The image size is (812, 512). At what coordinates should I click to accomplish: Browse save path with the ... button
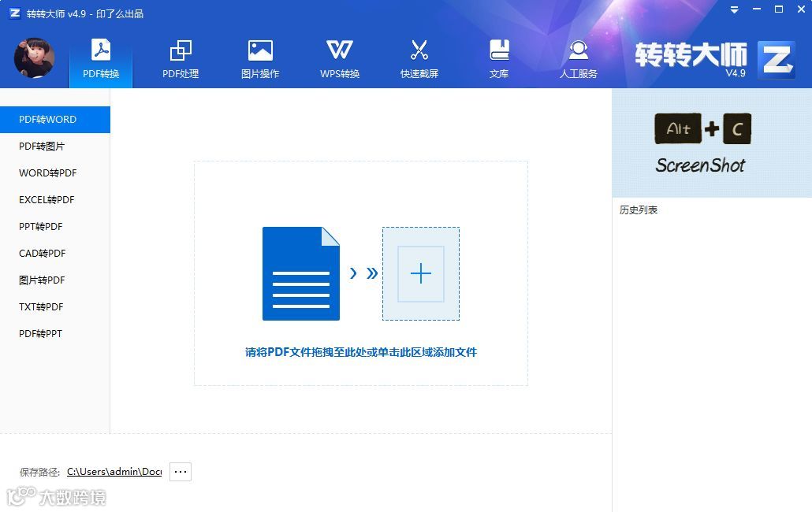(181, 472)
